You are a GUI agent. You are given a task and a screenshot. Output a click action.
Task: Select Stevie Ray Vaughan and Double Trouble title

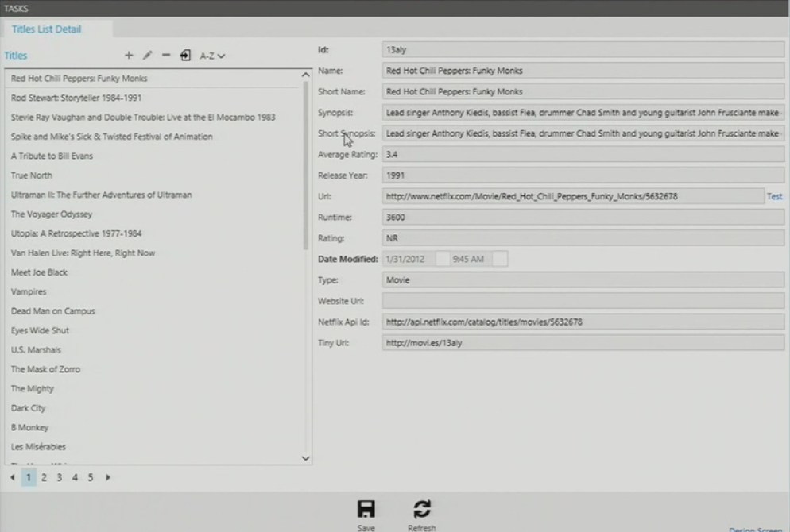[153, 118]
